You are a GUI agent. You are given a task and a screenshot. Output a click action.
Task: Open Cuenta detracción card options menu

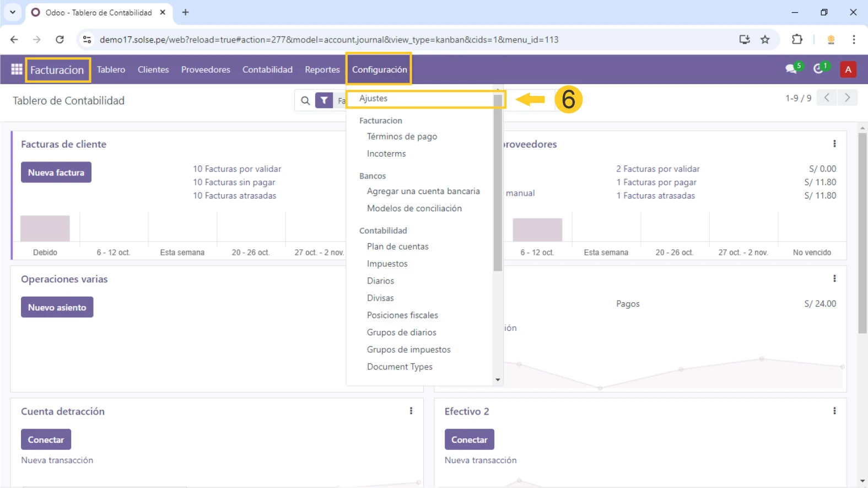411,411
